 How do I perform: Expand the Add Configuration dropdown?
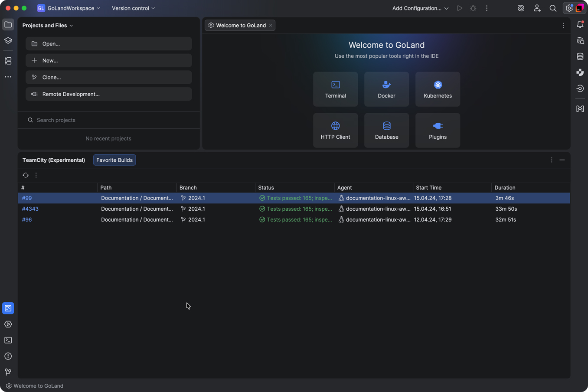click(420, 8)
